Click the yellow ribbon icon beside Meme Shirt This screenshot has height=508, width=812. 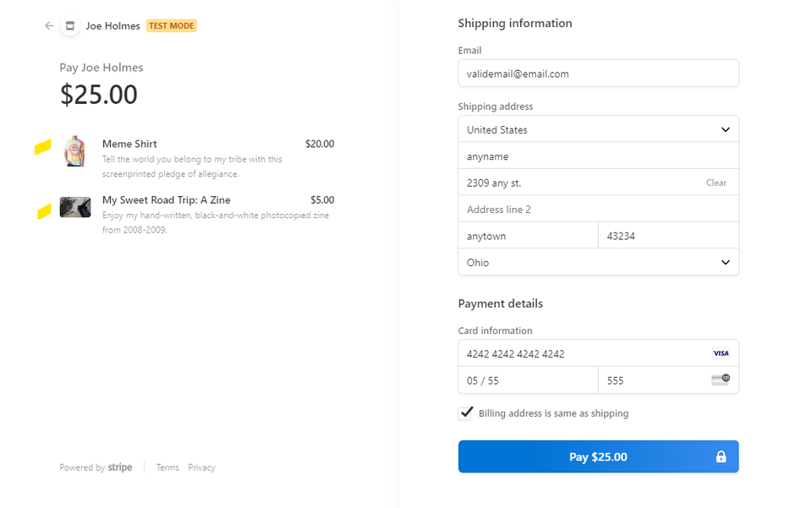tap(42, 146)
